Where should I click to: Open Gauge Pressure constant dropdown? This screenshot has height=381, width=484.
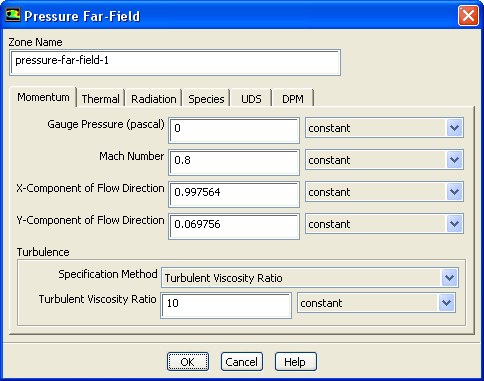coord(384,128)
